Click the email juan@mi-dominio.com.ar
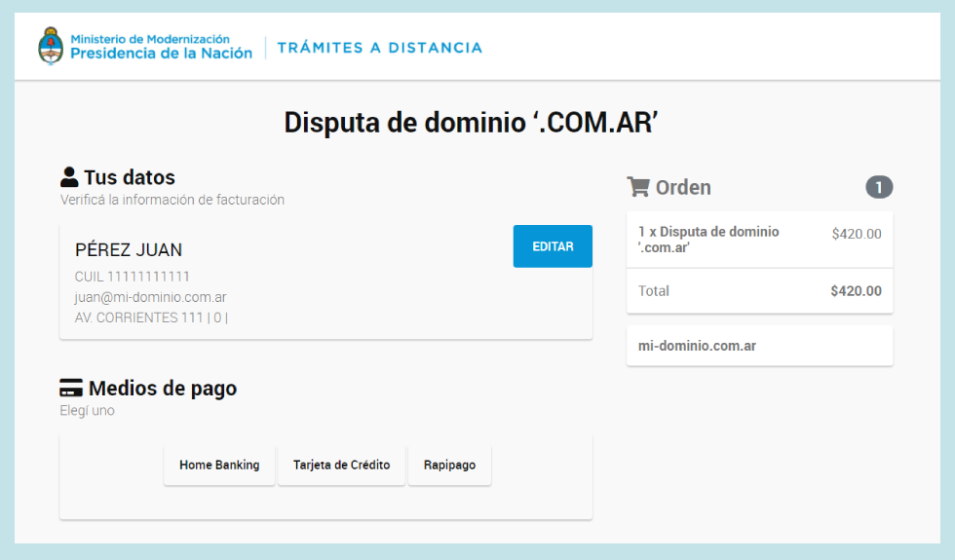Image resolution: width=955 pixels, height=560 pixels. [150, 297]
